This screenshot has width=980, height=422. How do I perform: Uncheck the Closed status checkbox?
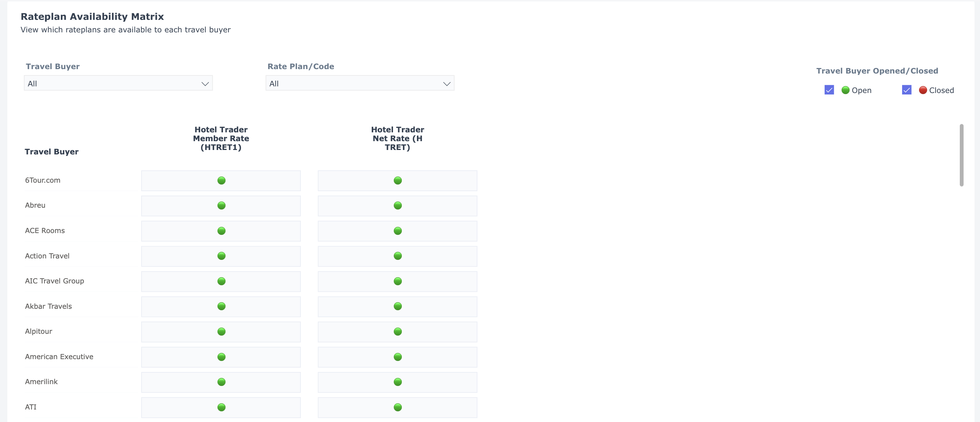pyautogui.click(x=907, y=90)
